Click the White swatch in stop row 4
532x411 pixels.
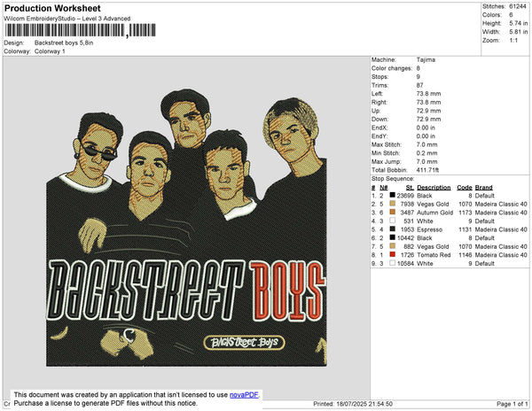[x=392, y=221]
